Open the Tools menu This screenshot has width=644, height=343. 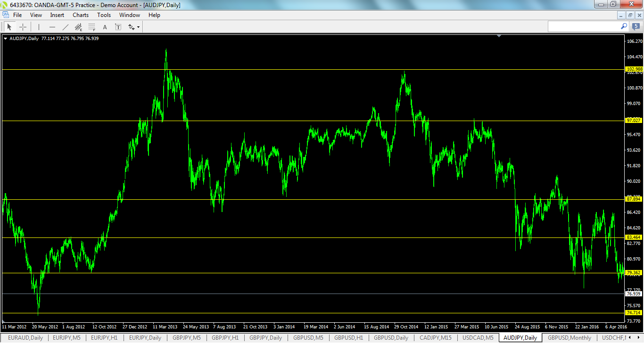[104, 15]
